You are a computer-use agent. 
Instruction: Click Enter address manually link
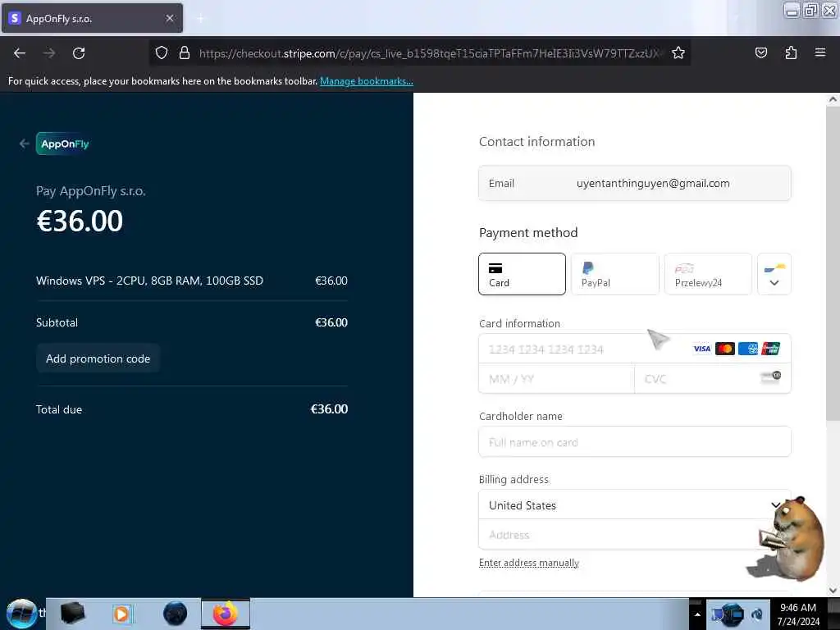tap(529, 563)
